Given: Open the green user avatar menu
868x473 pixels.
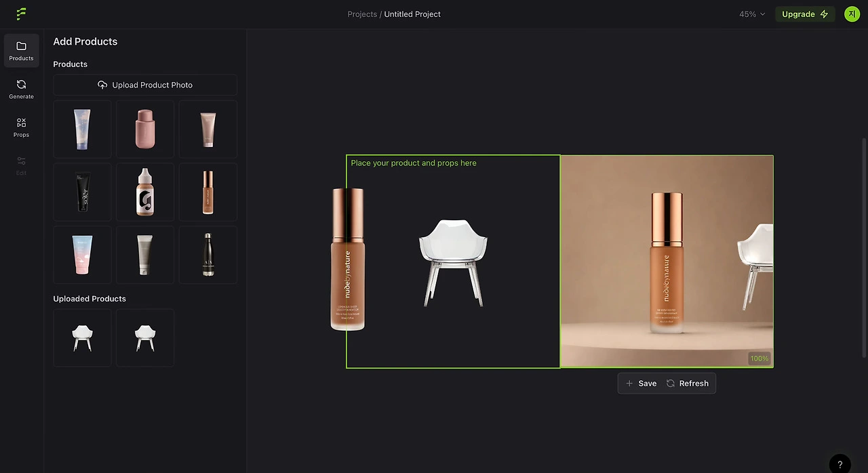Looking at the screenshot, I should (x=852, y=14).
